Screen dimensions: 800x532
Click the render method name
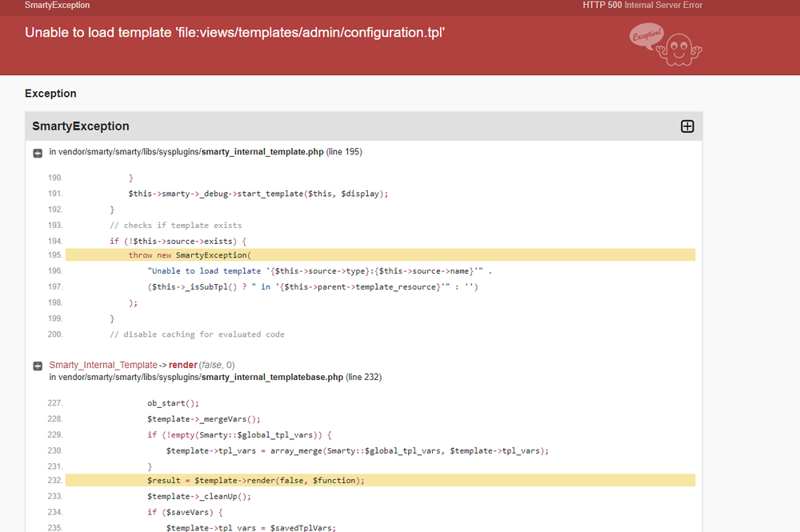(182, 365)
